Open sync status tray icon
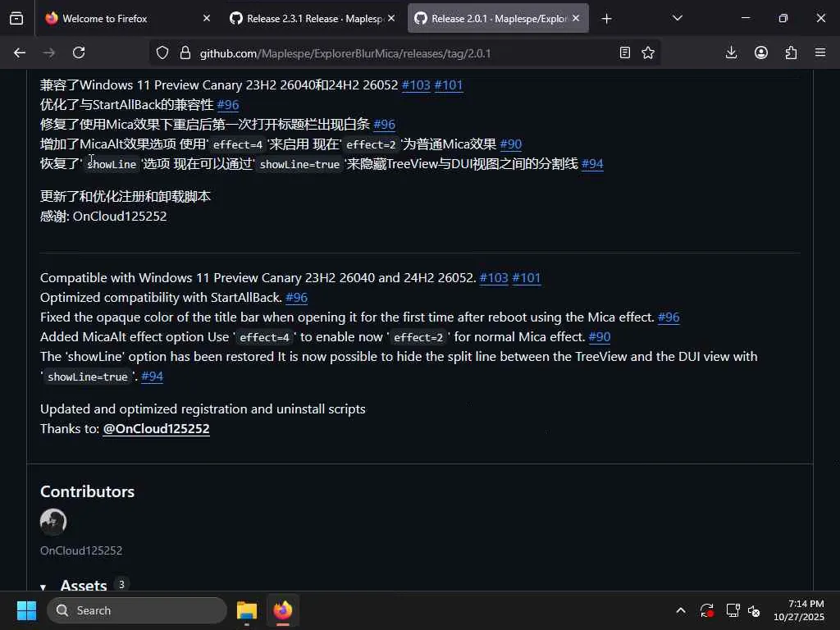This screenshot has height=630, width=840. coord(706,610)
